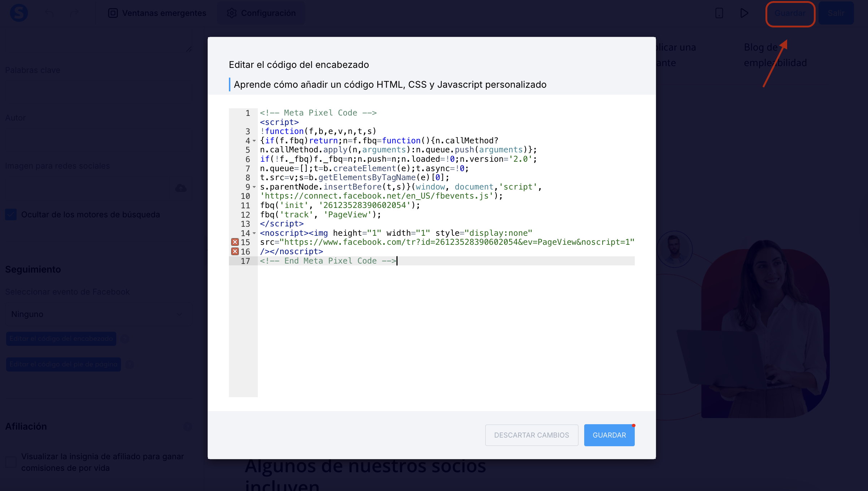Click DESCARTAR CAMBIOS button
The image size is (868, 491).
pyautogui.click(x=531, y=435)
